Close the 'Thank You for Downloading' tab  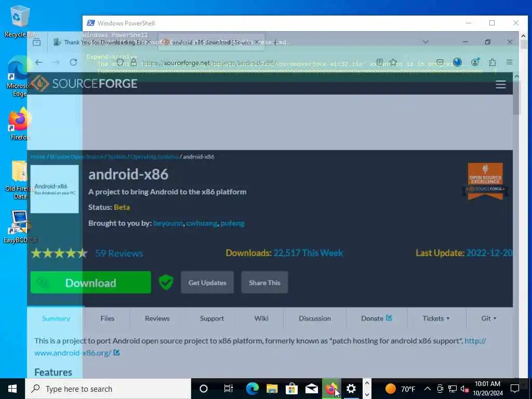(x=148, y=42)
